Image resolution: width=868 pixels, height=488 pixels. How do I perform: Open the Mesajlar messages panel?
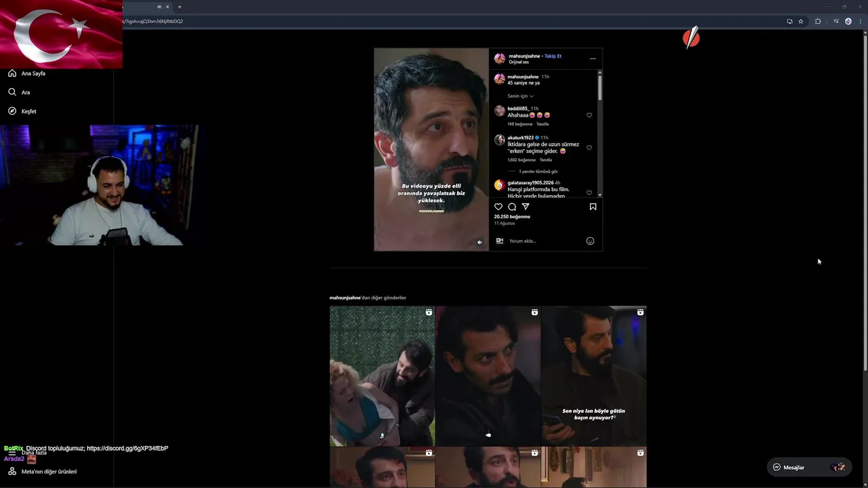tap(808, 467)
